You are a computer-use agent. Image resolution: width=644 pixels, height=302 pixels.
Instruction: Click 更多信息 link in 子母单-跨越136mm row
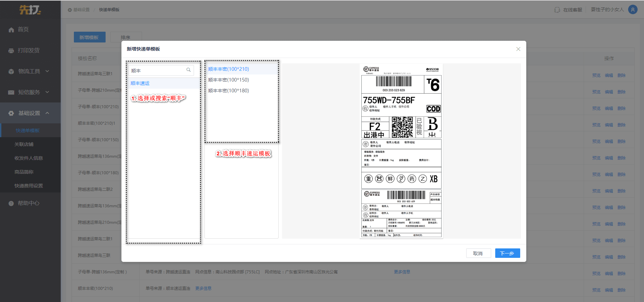[x=402, y=272]
